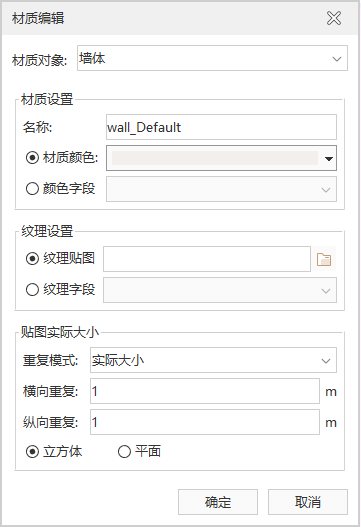The image size is (361, 527).
Task: Expand the 材质颜色 color picker arrow
Action: [x=329, y=158]
